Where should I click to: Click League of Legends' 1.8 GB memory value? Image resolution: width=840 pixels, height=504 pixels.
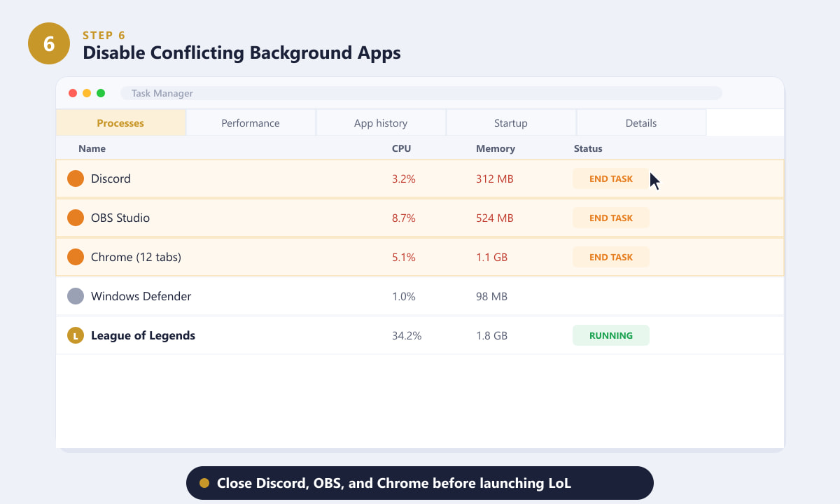point(491,335)
